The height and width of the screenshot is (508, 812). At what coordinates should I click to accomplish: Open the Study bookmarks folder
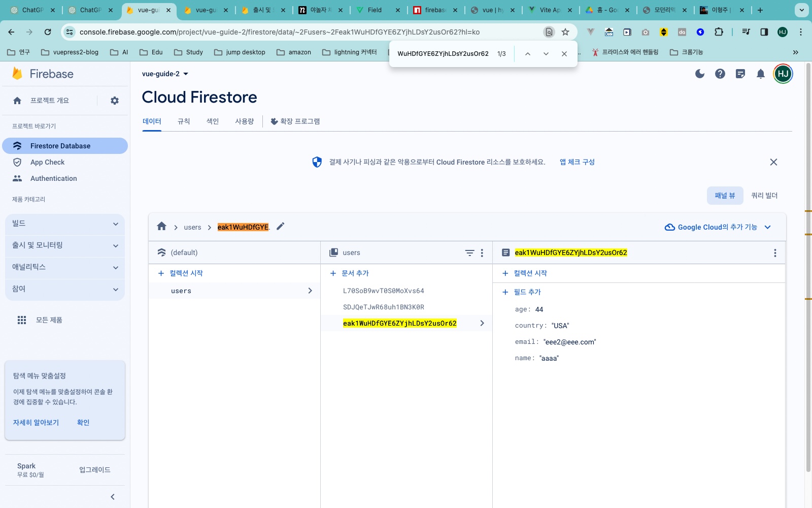(188, 52)
